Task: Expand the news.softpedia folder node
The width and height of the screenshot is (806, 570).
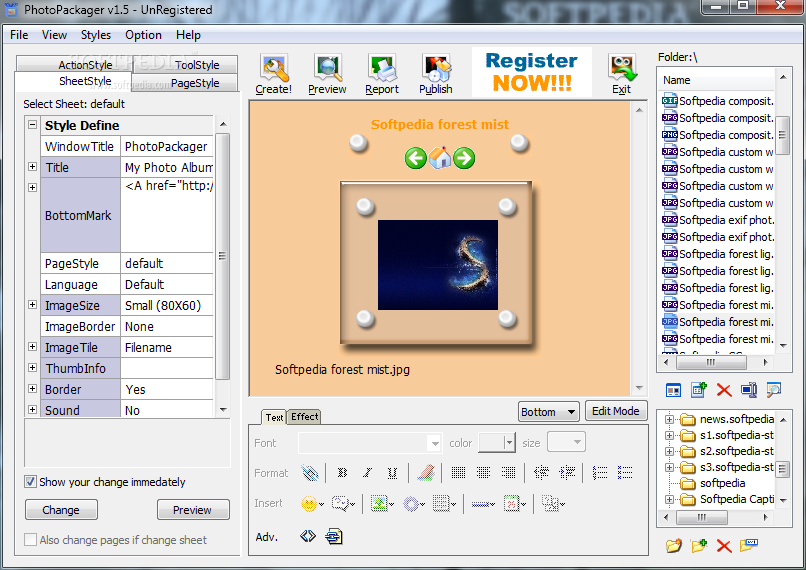Action: click(x=669, y=419)
